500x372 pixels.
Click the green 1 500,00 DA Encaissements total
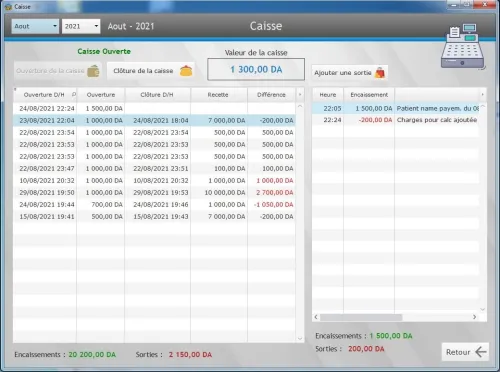click(391, 336)
